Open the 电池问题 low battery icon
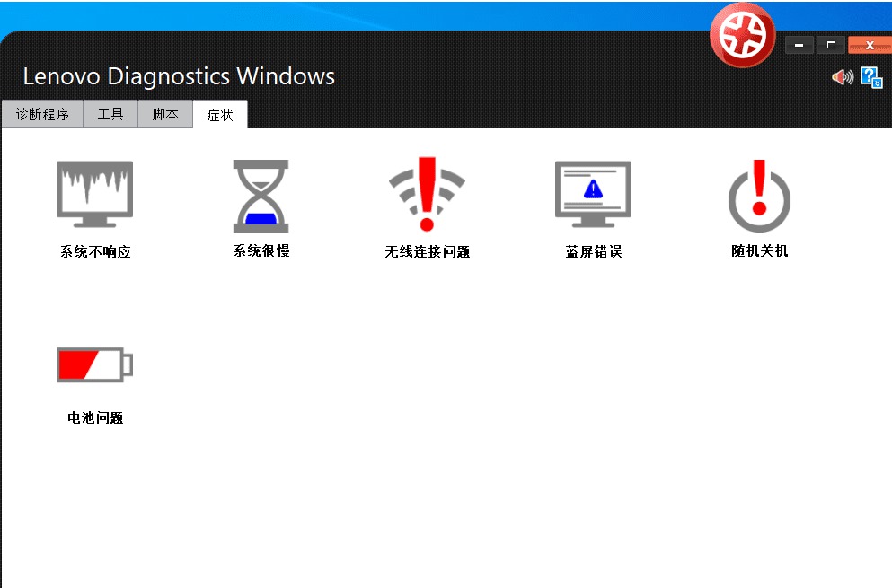Screen dimensions: 892x588 point(94,364)
